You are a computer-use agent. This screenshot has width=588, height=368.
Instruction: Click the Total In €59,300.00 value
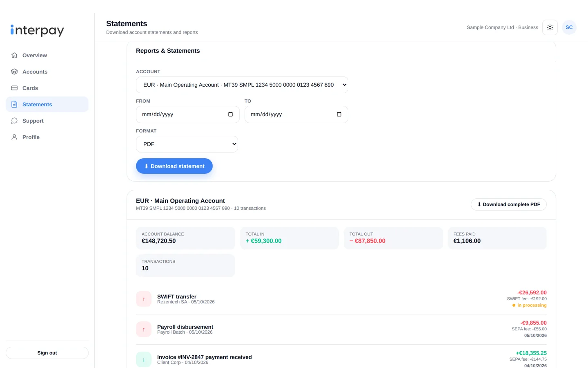[x=263, y=241]
